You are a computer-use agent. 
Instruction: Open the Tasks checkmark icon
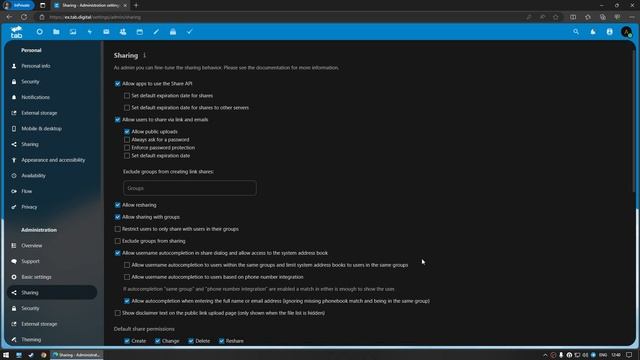pos(190,31)
